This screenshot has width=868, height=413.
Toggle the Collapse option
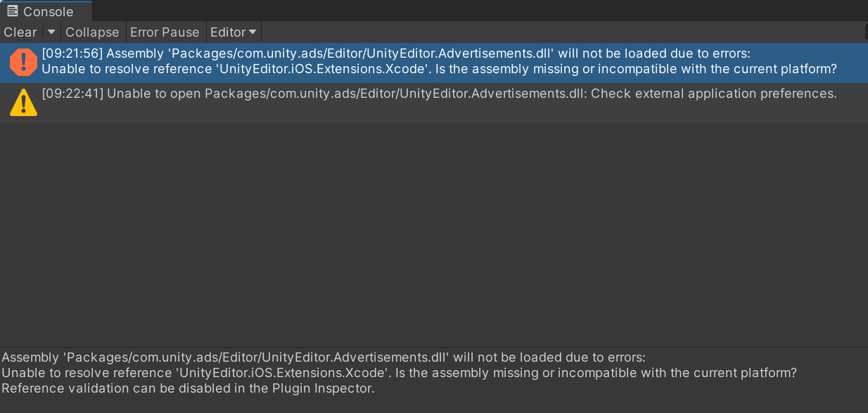pos(92,32)
